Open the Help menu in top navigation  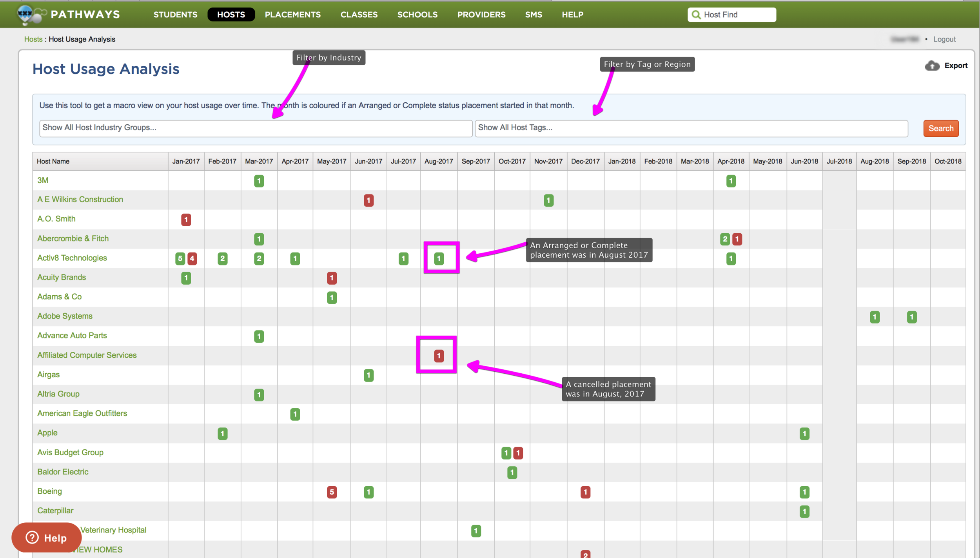[572, 15]
